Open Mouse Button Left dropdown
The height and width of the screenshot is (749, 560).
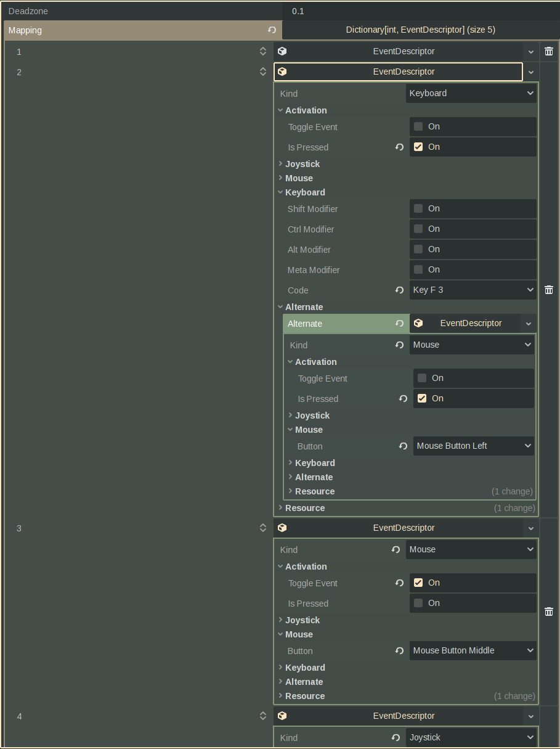[x=473, y=446]
